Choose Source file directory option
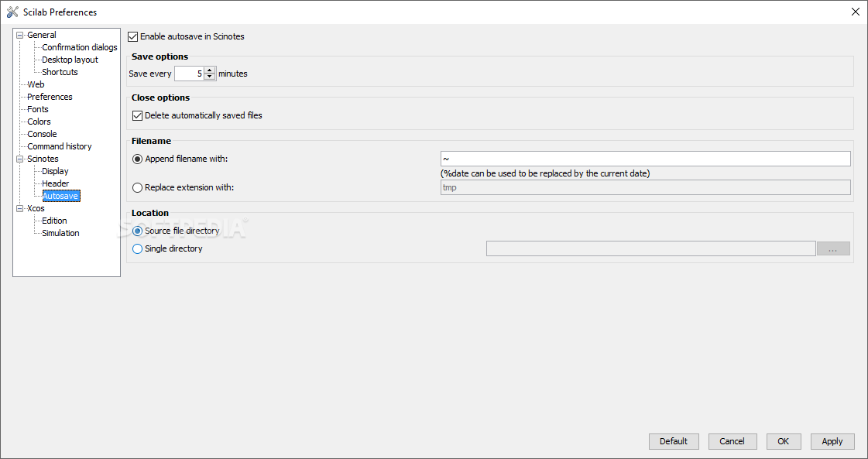 tap(137, 231)
